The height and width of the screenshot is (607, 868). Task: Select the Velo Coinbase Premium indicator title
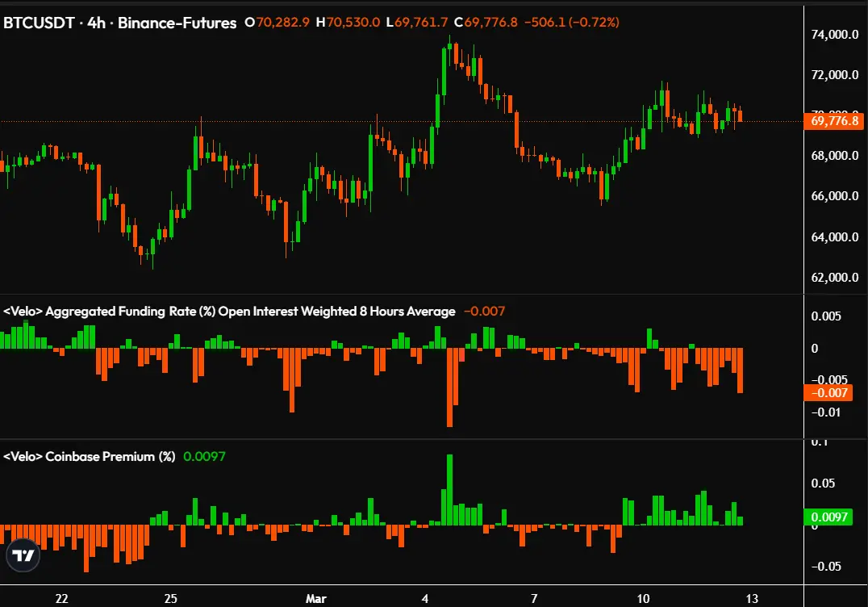click(x=89, y=457)
